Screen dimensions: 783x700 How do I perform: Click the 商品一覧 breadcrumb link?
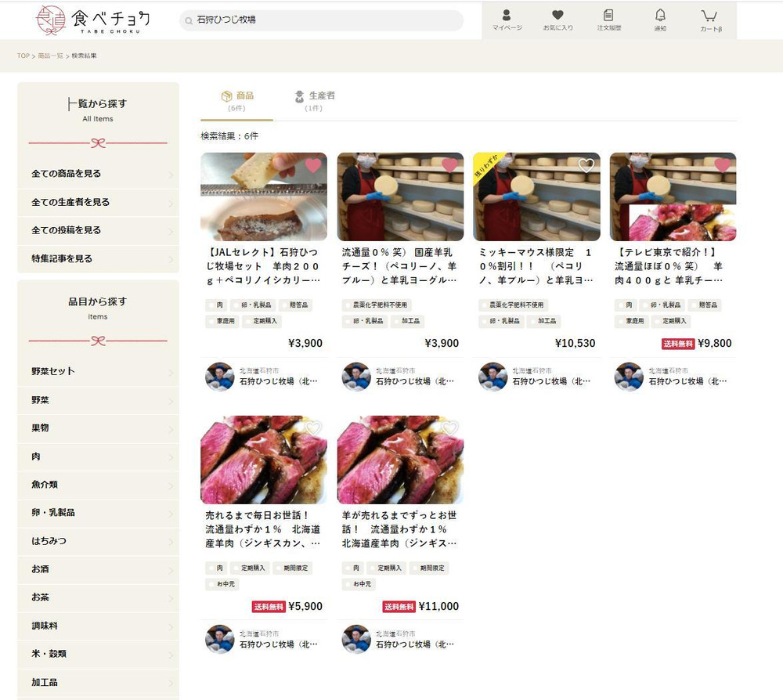pyautogui.click(x=51, y=56)
